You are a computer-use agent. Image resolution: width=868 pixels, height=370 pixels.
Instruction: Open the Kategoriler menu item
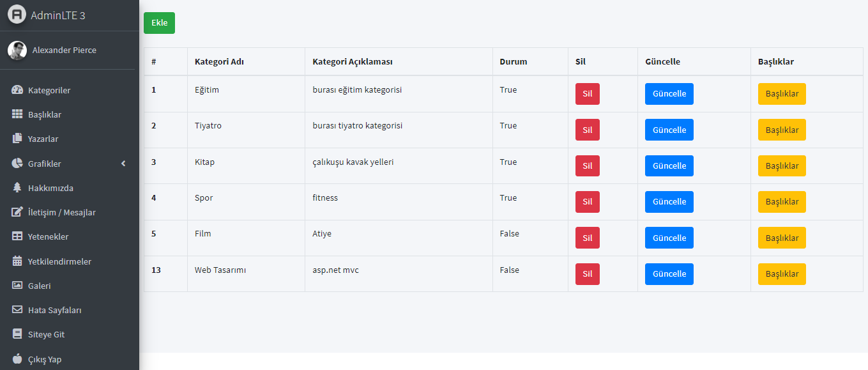tap(70, 90)
